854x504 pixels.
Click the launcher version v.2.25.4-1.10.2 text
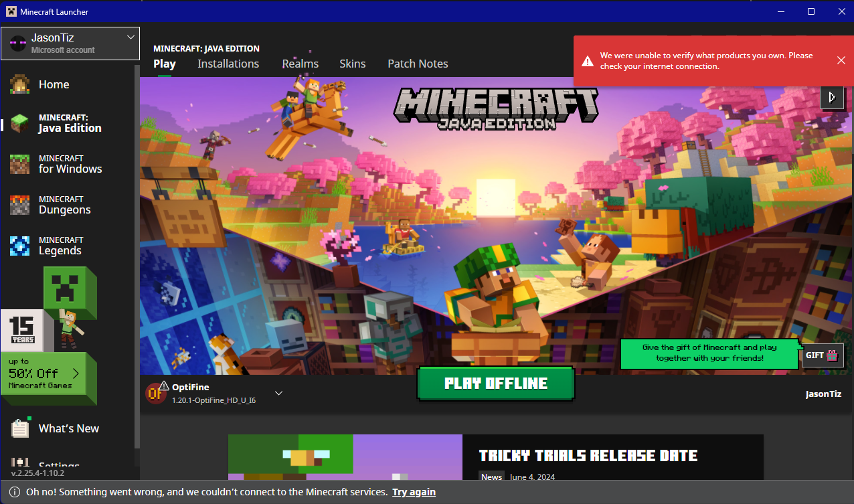click(x=37, y=473)
